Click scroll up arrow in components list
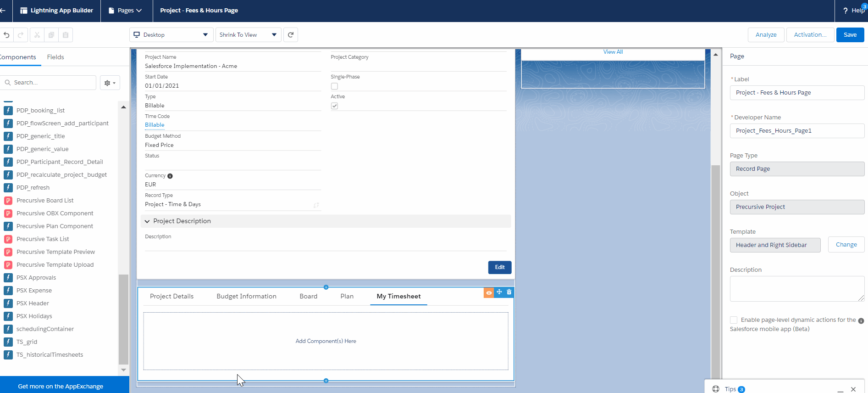The width and height of the screenshot is (868, 393). click(123, 107)
